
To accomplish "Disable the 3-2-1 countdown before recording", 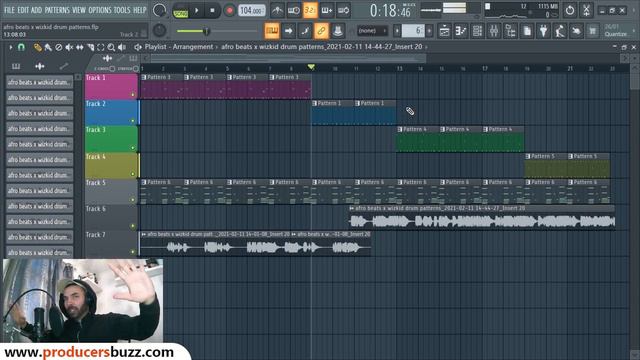I will 310,11.
